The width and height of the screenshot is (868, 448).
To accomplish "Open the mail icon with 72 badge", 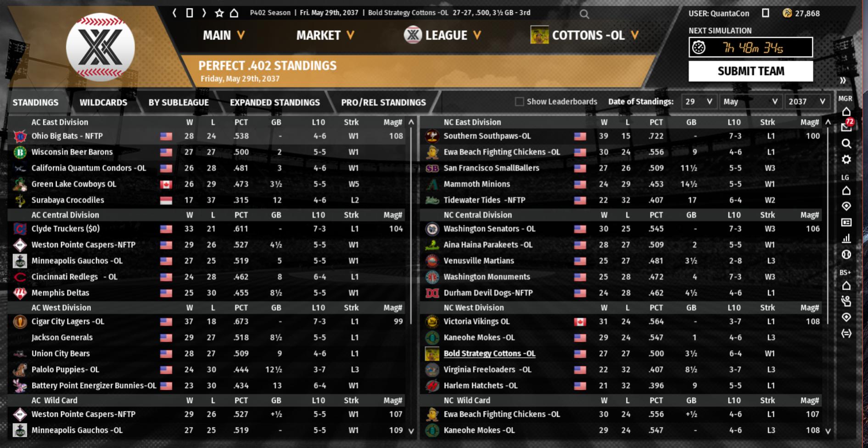I will coord(846,127).
